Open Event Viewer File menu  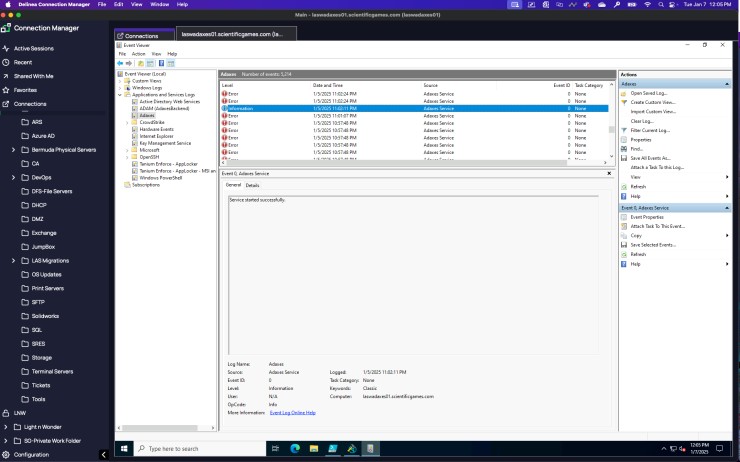point(122,54)
